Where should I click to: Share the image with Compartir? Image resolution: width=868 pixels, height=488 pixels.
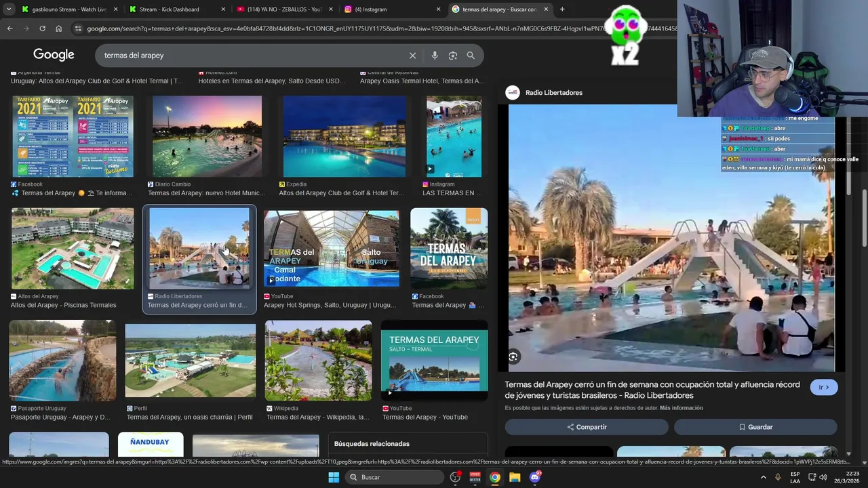tap(587, 427)
